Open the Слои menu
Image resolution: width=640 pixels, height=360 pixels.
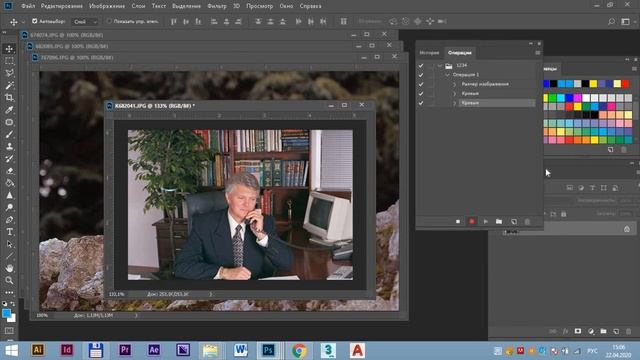(x=138, y=6)
